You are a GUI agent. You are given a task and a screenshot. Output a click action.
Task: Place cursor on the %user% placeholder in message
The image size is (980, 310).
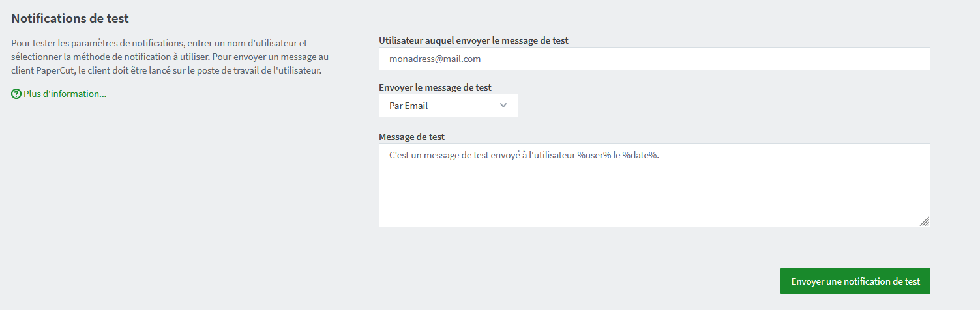(594, 156)
